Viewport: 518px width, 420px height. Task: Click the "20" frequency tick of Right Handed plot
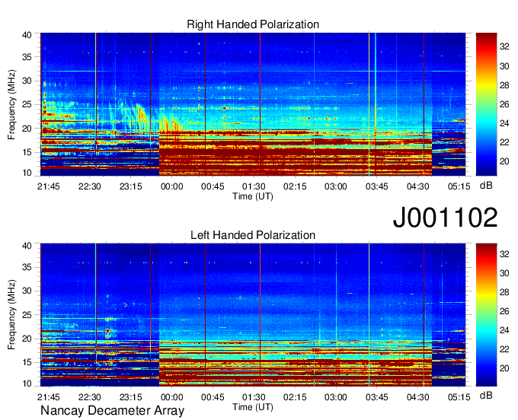pos(27,129)
